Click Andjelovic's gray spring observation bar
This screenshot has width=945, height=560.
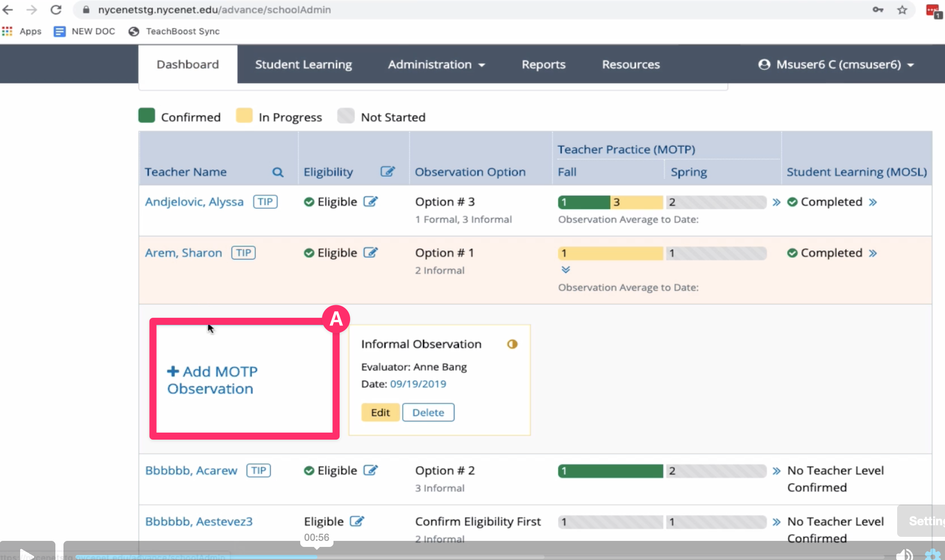[716, 202]
